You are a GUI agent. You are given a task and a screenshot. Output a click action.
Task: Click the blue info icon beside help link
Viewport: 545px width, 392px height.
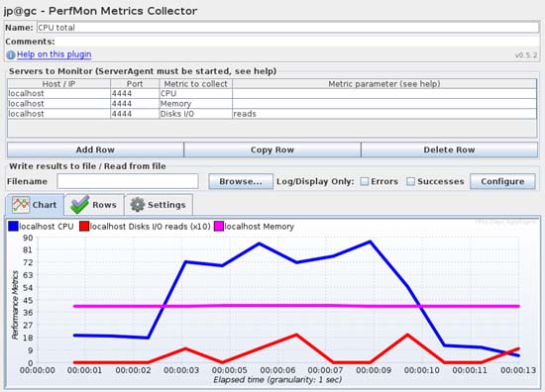11,54
